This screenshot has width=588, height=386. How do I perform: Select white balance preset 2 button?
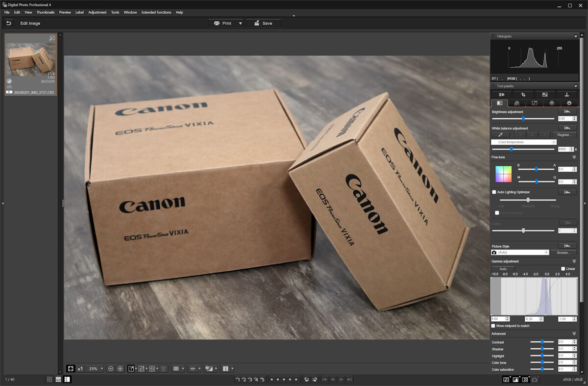click(532, 134)
